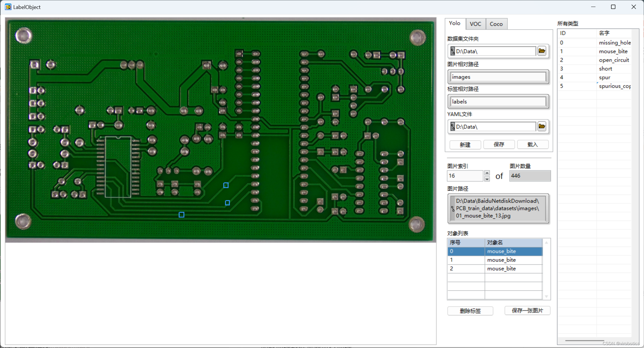This screenshot has height=348, width=644.
Task: Select the short class row
Action: coord(595,69)
